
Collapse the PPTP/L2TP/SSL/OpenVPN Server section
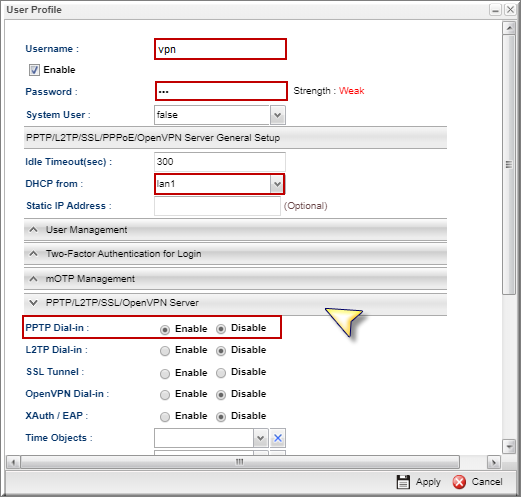235,303
